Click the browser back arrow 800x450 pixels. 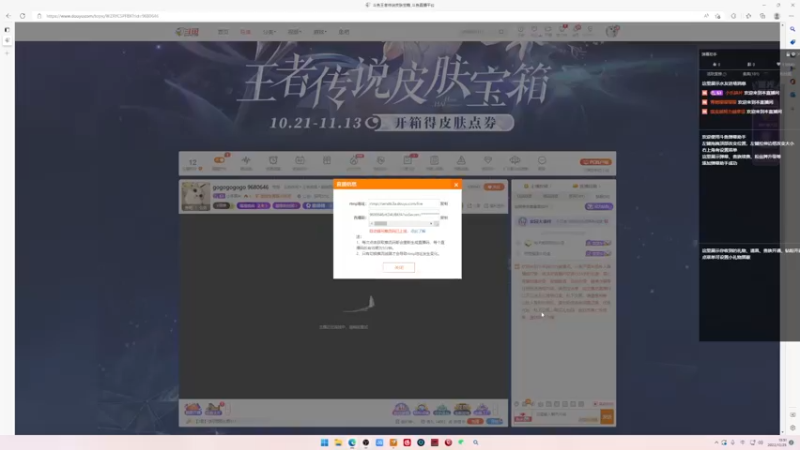pos(8,16)
